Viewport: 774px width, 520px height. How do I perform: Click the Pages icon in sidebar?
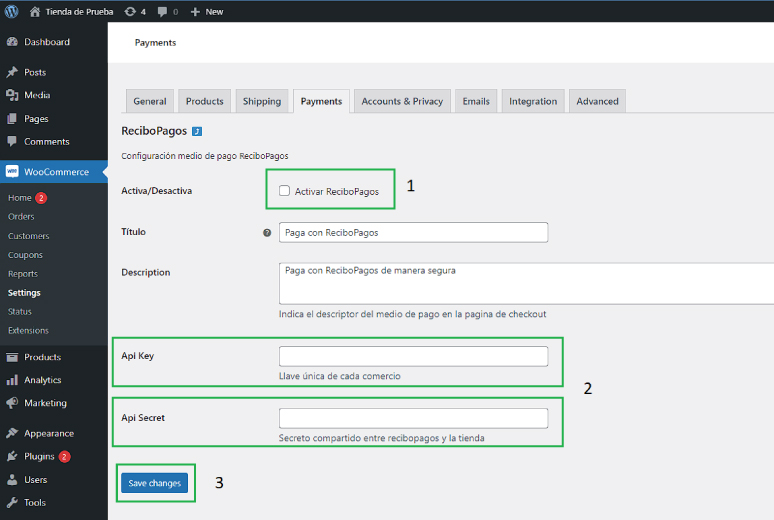point(12,119)
